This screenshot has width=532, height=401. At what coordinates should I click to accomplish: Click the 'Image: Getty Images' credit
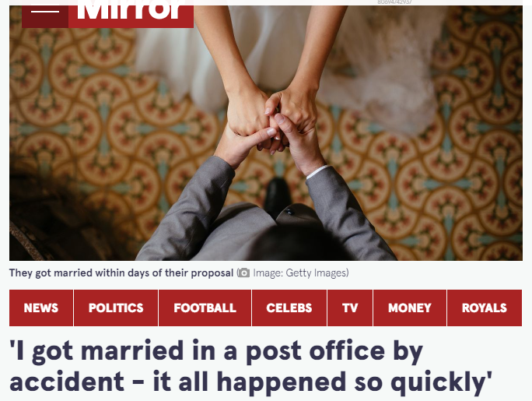[300, 273]
